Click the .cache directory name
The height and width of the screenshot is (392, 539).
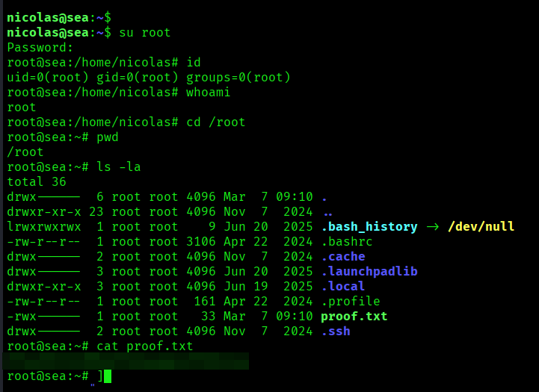pyautogui.click(x=342, y=256)
